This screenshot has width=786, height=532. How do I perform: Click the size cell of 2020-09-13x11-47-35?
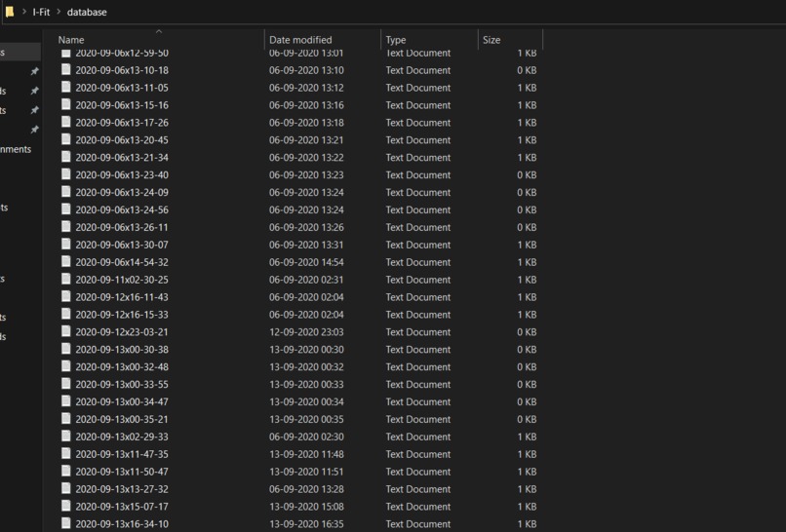[527, 454]
